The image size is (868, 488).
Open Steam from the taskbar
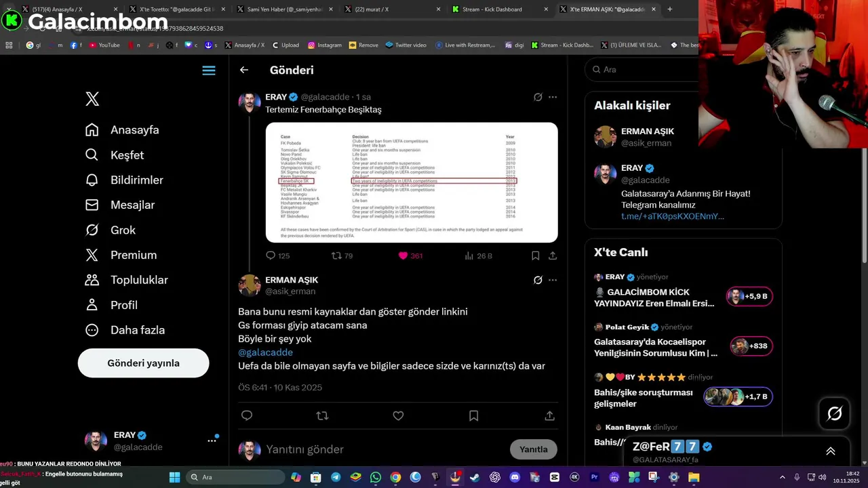click(x=475, y=477)
